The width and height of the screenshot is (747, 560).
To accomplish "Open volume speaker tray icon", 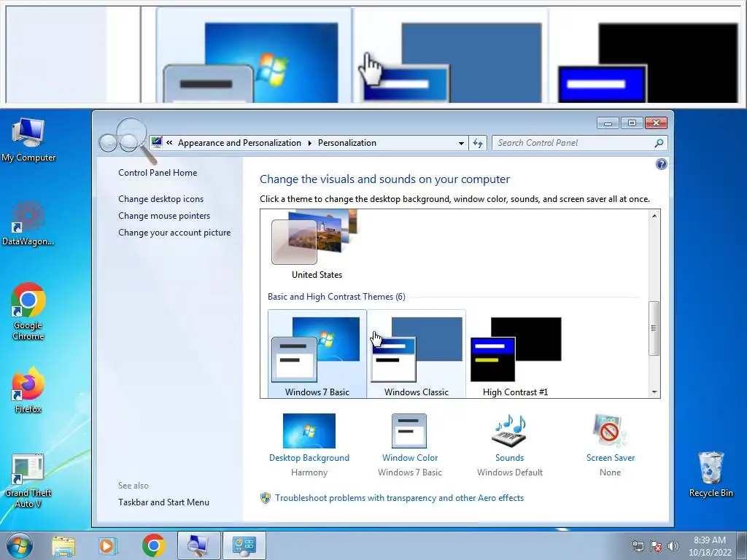I will pyautogui.click(x=673, y=546).
